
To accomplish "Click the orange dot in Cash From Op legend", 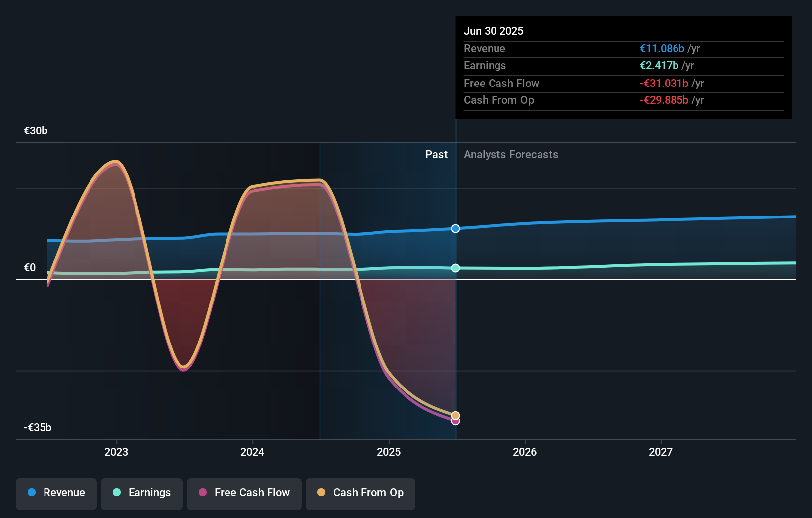I will 321,492.
